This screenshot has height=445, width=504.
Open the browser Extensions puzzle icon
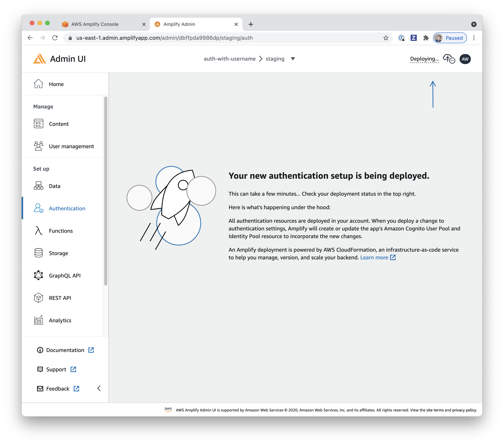click(426, 38)
